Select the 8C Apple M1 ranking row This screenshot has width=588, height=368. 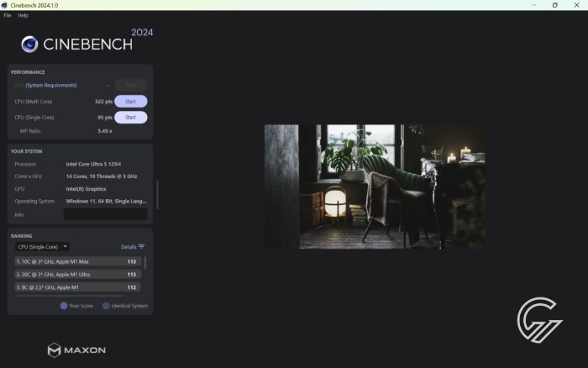point(78,287)
